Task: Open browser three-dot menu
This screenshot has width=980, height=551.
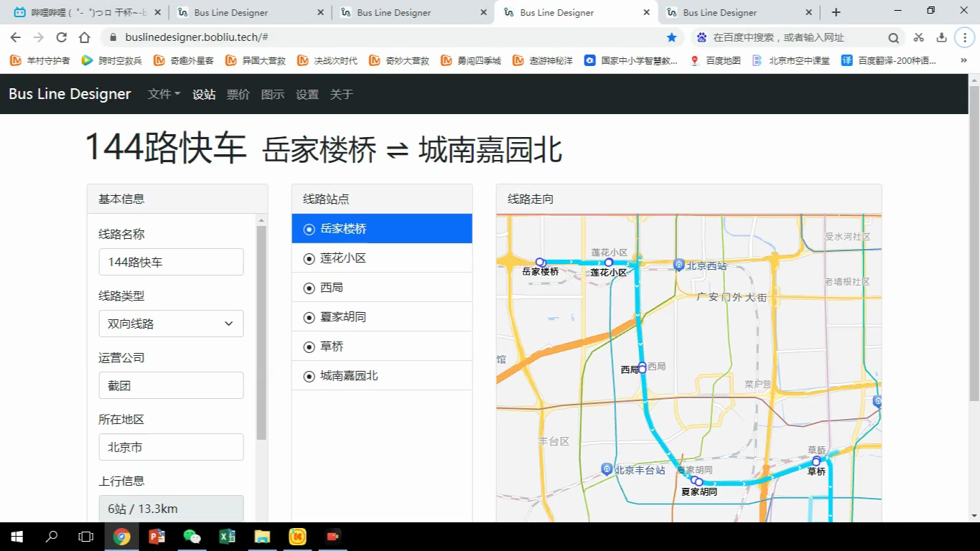Action: 965,37
